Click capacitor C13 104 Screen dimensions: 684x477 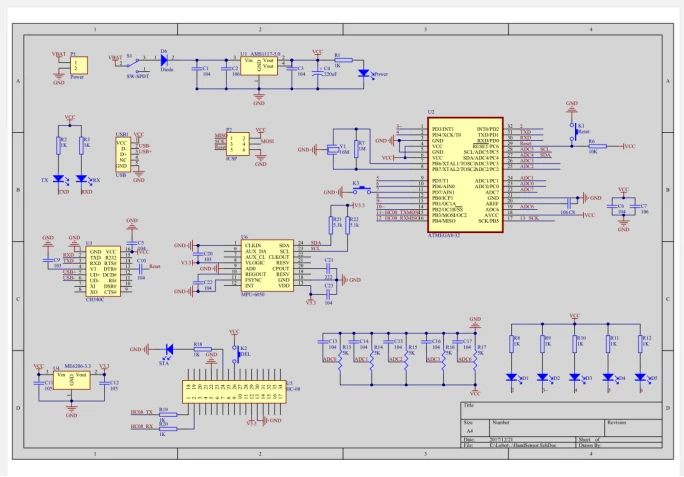click(x=323, y=342)
